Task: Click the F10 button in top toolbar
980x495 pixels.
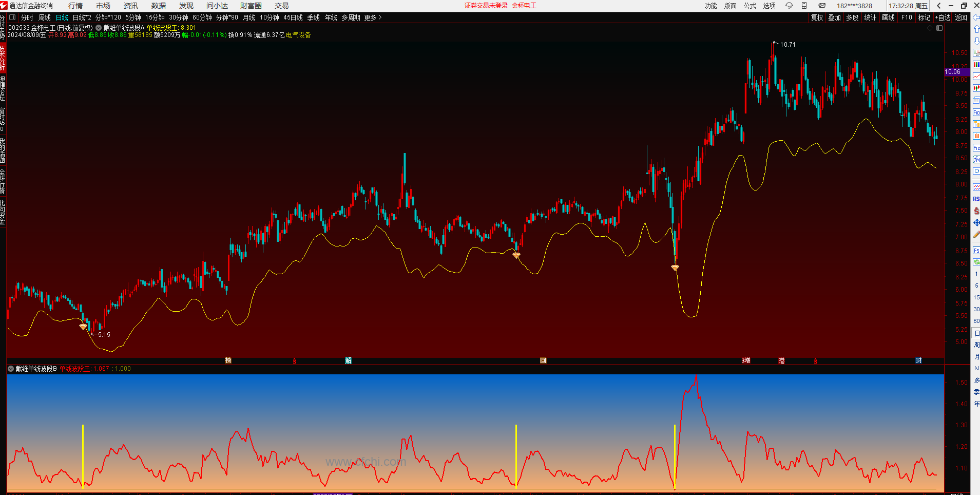Action: point(907,17)
